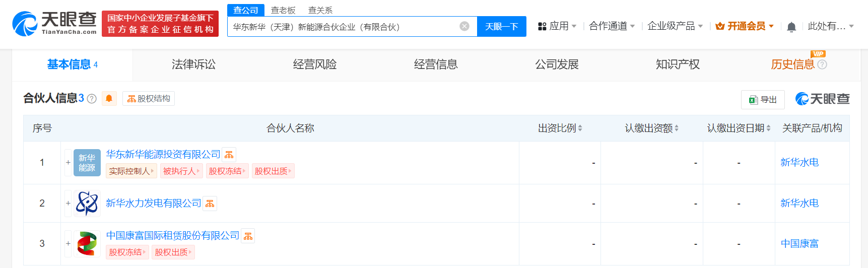The width and height of the screenshot is (868, 268).
Task: Open the 合作通道 dropdown
Action: 612,26
